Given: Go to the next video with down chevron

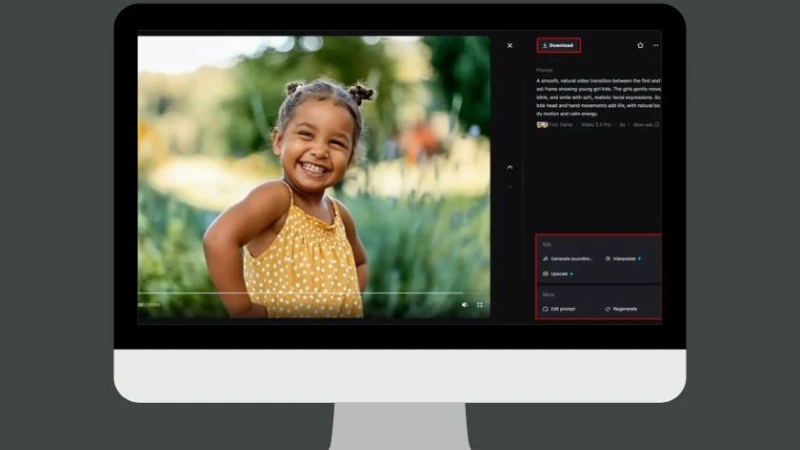Looking at the screenshot, I should pos(510,186).
